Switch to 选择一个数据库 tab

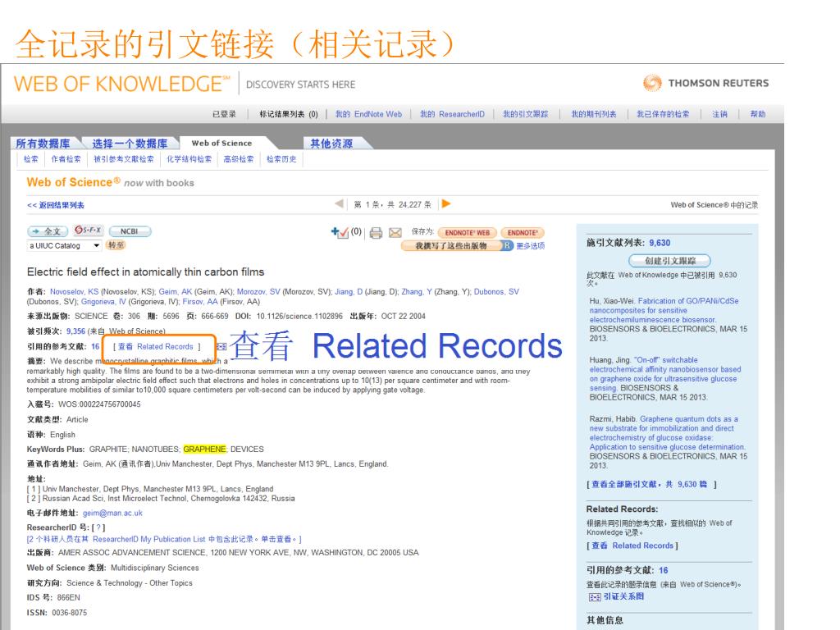(130, 144)
